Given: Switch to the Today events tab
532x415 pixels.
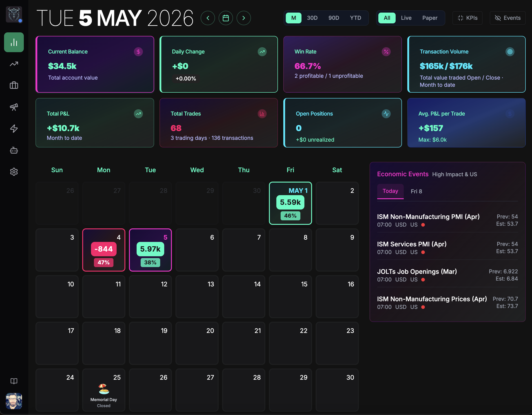Looking at the screenshot, I should (390, 191).
